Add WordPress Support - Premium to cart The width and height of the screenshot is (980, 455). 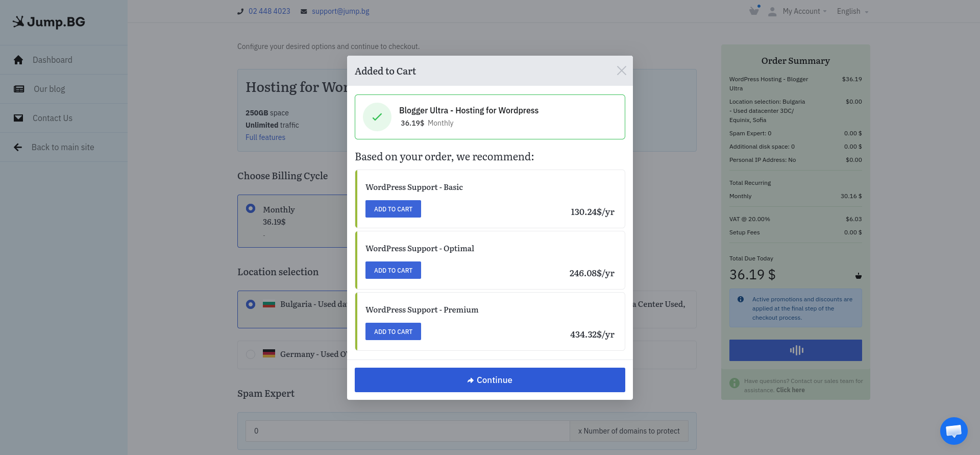tap(393, 331)
